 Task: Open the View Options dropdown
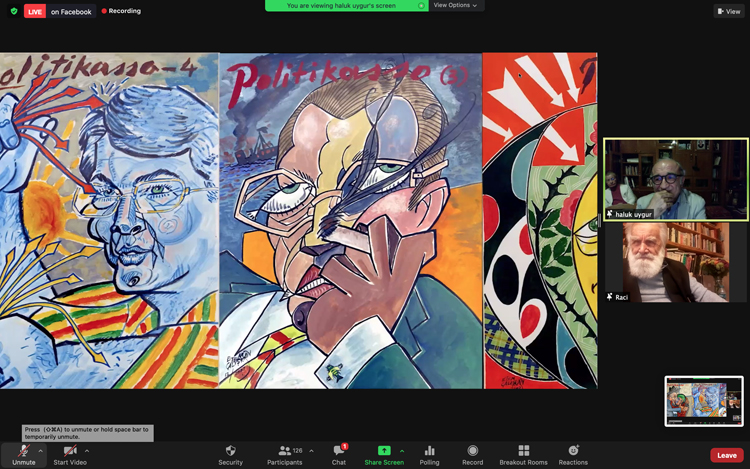click(455, 5)
